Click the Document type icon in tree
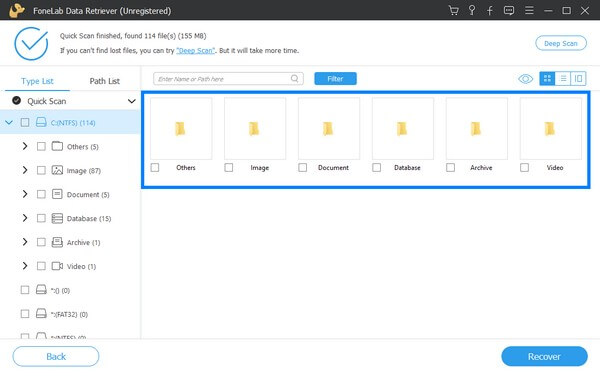 point(57,194)
